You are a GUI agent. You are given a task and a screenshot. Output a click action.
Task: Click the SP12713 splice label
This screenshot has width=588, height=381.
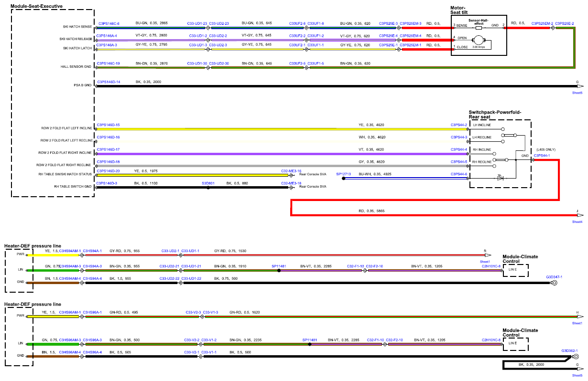[x=343, y=174]
